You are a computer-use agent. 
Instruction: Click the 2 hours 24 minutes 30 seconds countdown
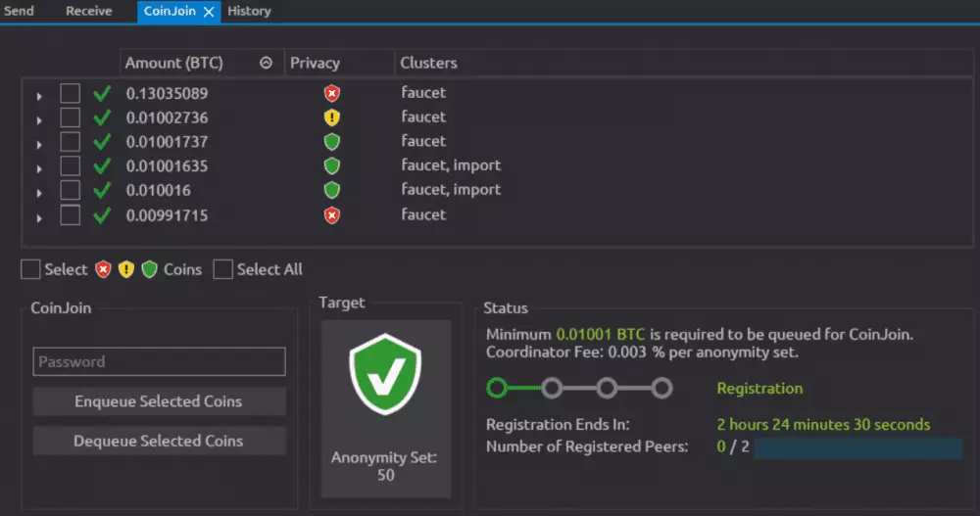823,424
